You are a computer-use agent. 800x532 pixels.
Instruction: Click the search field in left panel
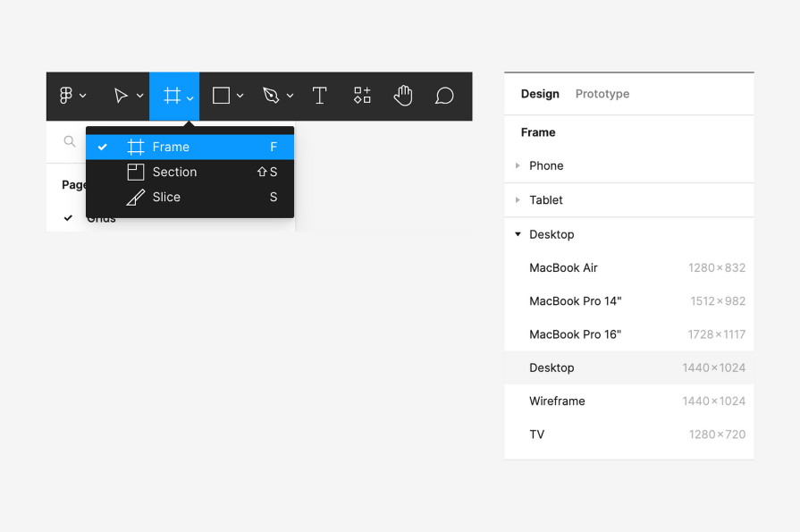(69, 141)
